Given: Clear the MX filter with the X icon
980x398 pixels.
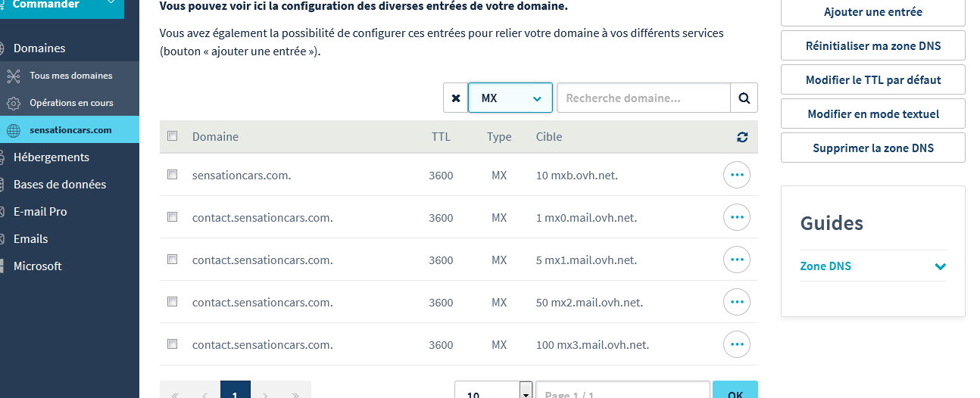Looking at the screenshot, I should click(x=455, y=98).
